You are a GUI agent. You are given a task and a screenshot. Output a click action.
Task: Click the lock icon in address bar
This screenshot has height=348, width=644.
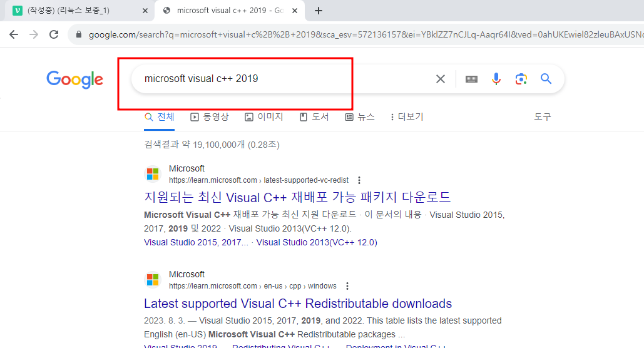(x=79, y=34)
